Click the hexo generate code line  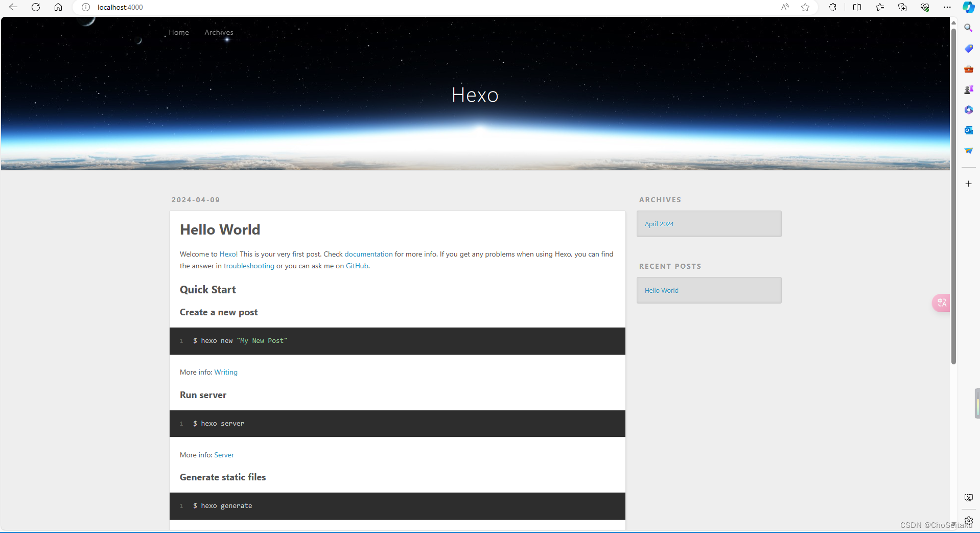click(223, 506)
